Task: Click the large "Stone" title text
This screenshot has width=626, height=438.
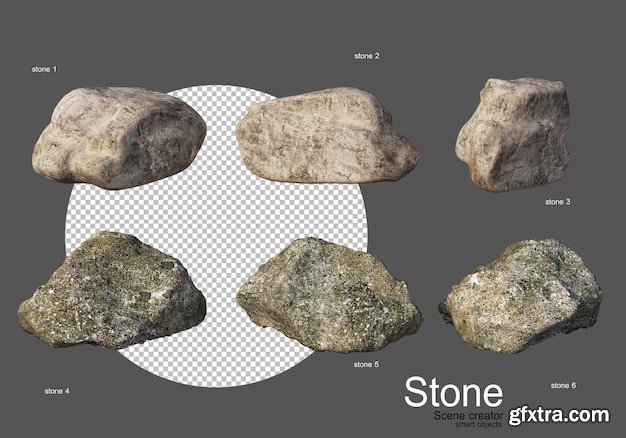Action: (453, 391)
